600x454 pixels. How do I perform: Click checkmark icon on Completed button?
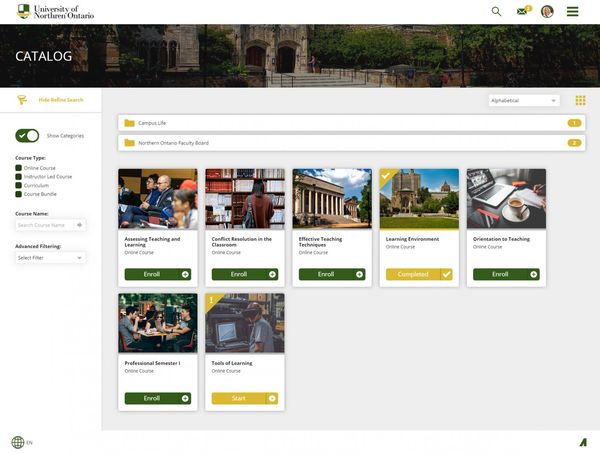(x=447, y=274)
